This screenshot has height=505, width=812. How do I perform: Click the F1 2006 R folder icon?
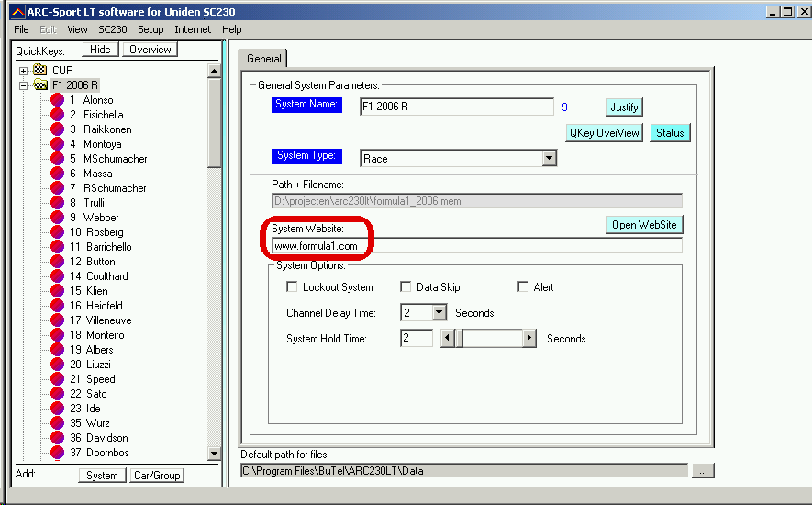(x=39, y=84)
